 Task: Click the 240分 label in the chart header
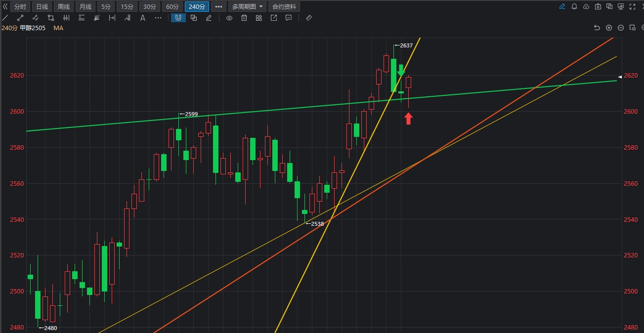[x=10, y=28]
